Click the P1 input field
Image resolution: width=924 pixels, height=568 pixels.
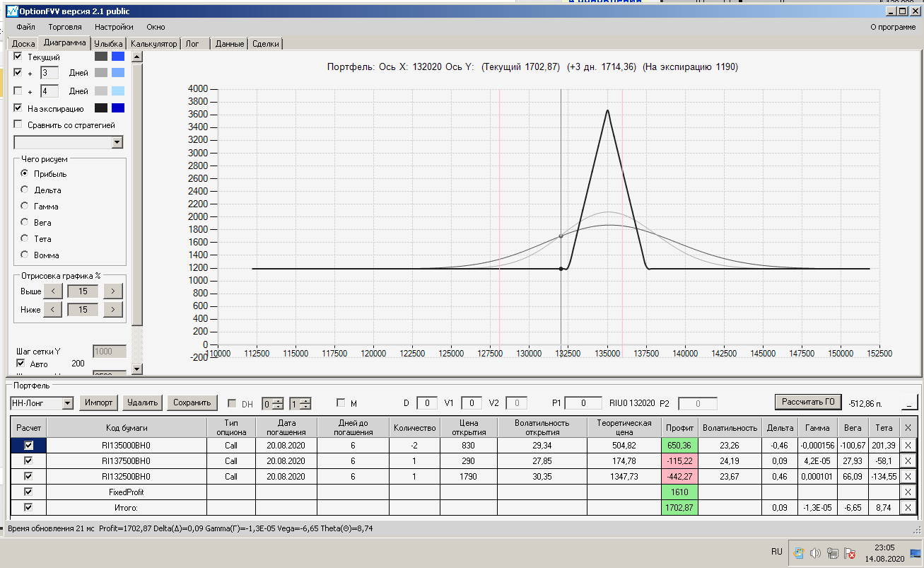click(583, 403)
